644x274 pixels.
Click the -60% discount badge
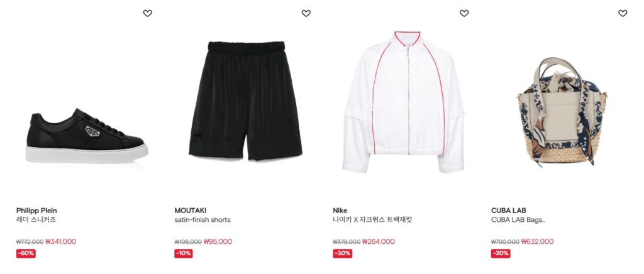tap(26, 253)
